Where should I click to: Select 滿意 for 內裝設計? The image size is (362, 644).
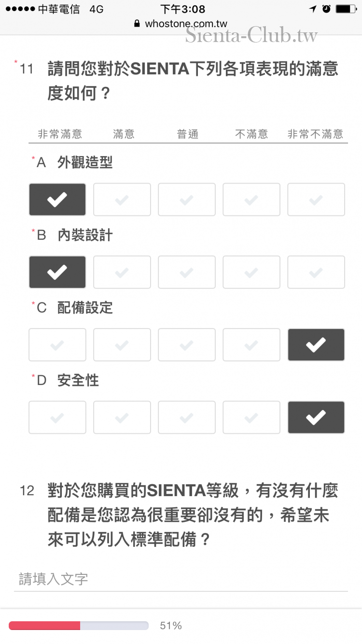tap(122, 272)
